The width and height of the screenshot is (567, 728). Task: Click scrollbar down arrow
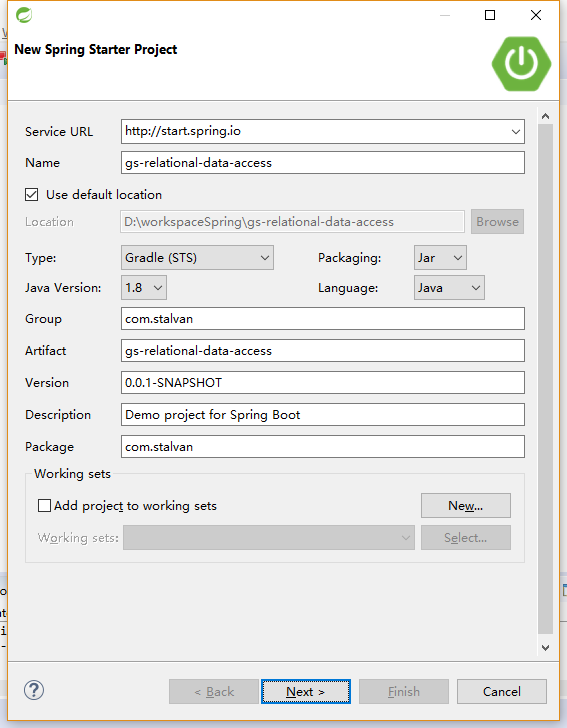coord(546,647)
